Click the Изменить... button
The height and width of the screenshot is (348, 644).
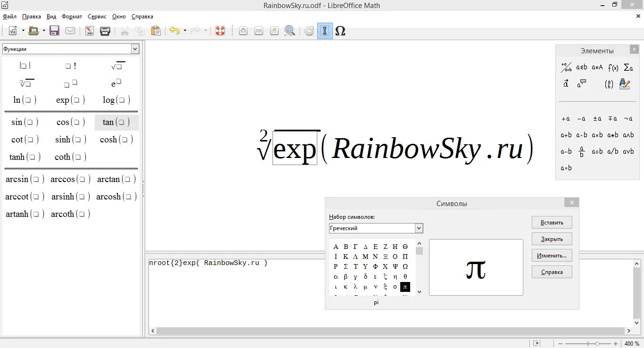(552, 256)
